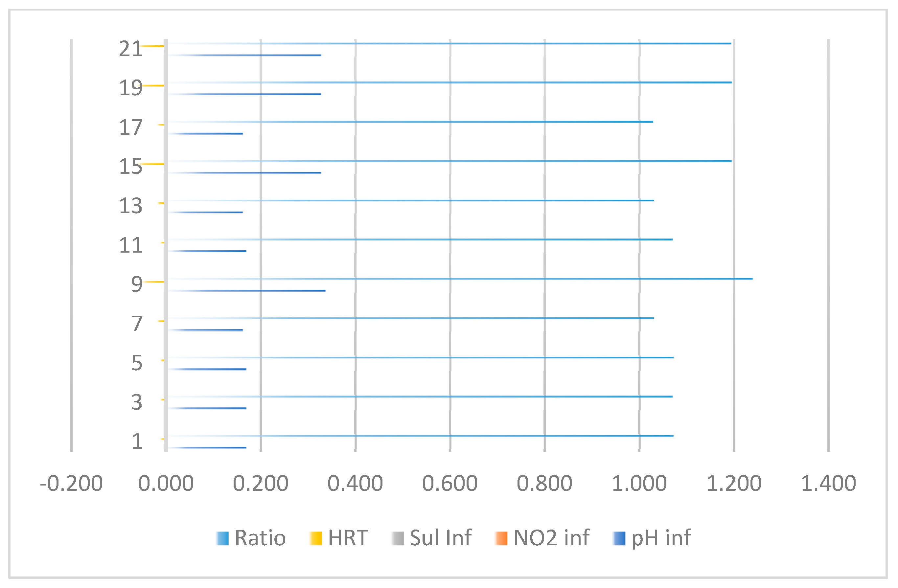Select the Sul Inf legend label
This screenshot has width=898, height=588.
pyautogui.click(x=440, y=538)
